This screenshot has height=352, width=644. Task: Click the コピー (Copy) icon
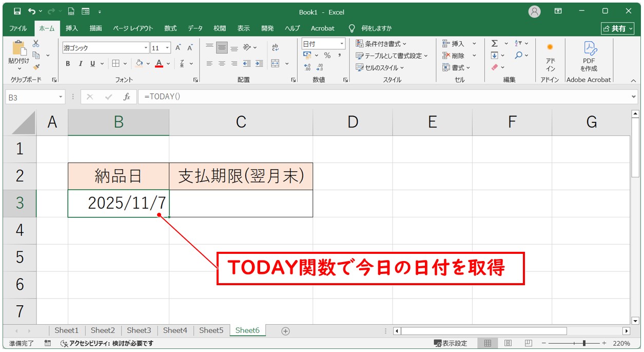click(x=37, y=55)
